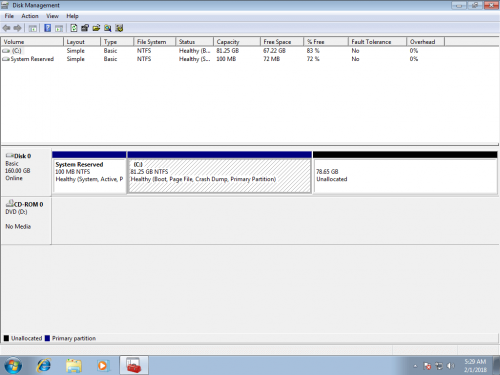This screenshot has width=500, height=375.
Task: Open the View menu
Action: click(52, 16)
